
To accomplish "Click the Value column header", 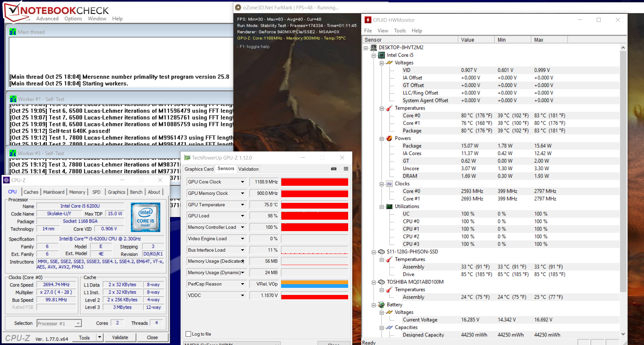I will (x=476, y=40).
